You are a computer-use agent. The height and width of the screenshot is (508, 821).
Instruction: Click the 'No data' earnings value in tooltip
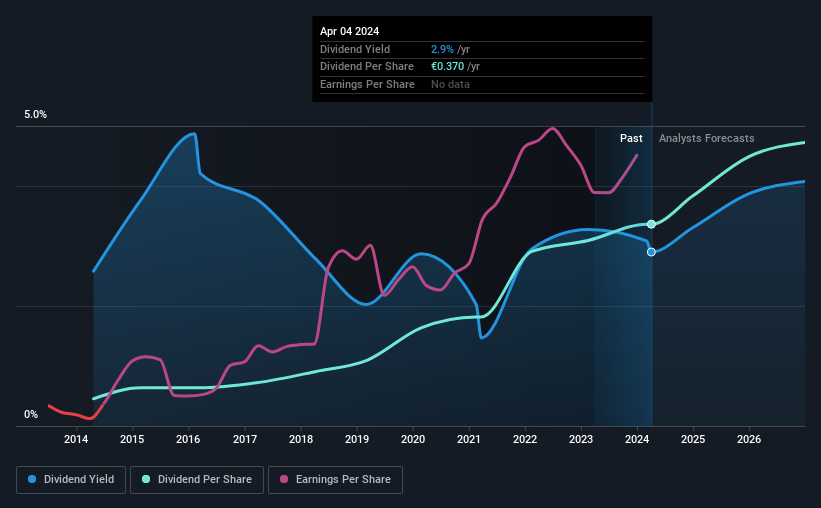(x=450, y=84)
